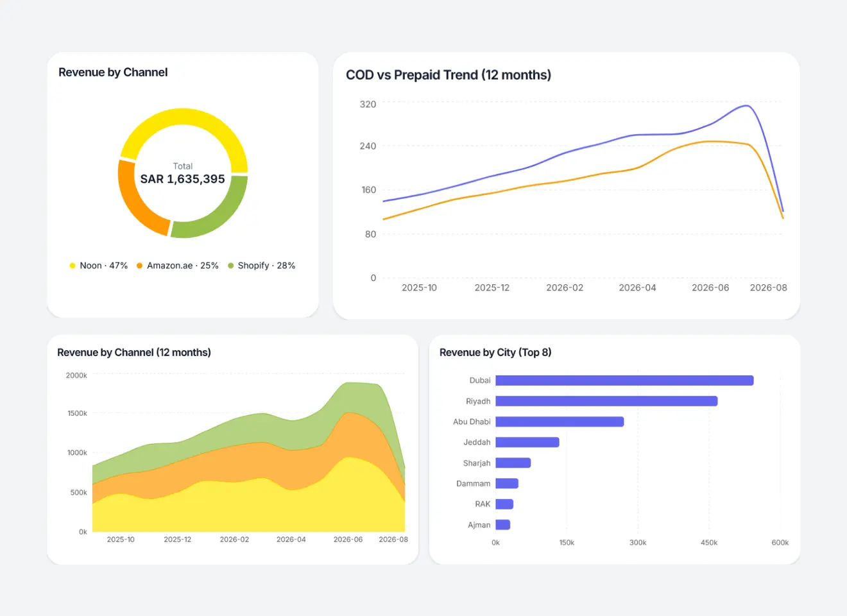This screenshot has width=847, height=616.
Task: Click the 2026-02 label in trend chart
Action: click(x=565, y=287)
